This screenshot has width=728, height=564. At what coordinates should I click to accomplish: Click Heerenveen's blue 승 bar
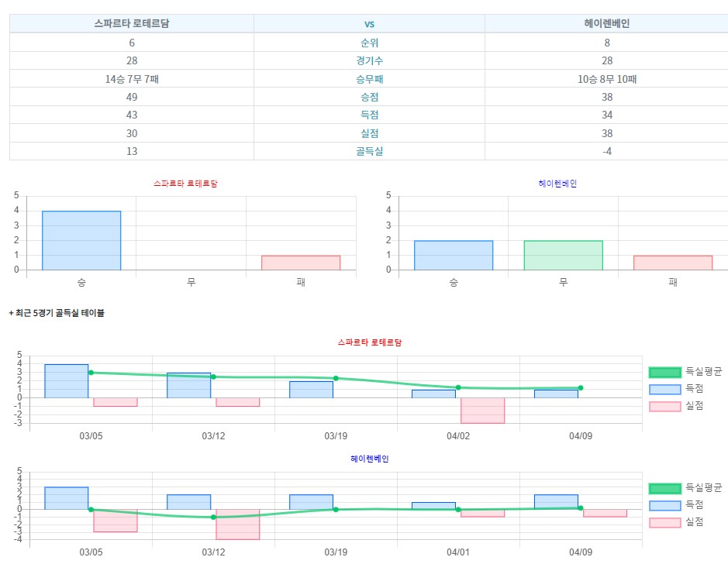pyautogui.click(x=454, y=255)
